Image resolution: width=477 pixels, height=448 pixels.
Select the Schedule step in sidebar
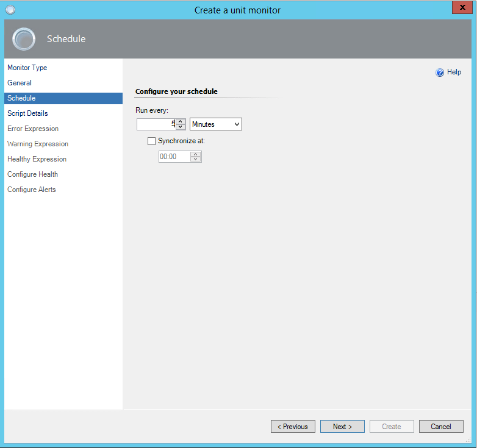[63, 98]
